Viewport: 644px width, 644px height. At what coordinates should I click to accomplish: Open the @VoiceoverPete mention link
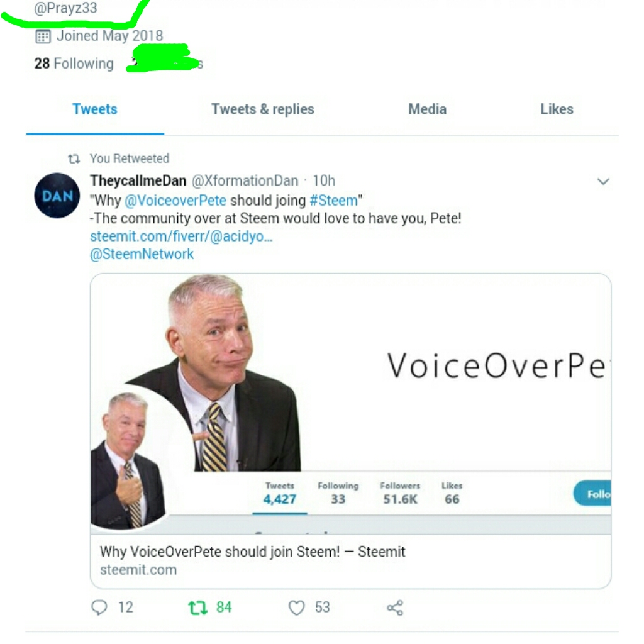click(x=175, y=201)
